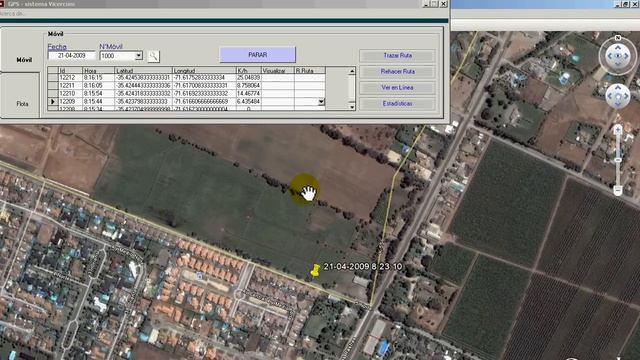
Task: Click the Estadísticas button
Action: pyautogui.click(x=398, y=104)
